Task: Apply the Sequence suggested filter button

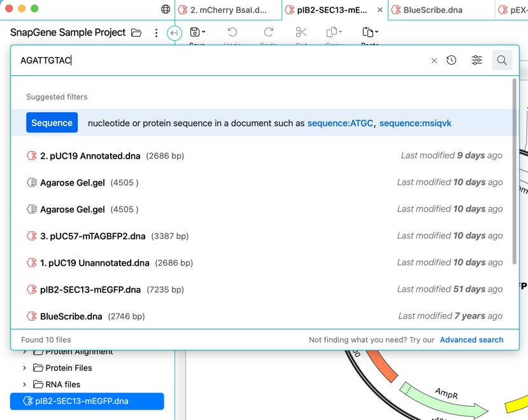Action: pyautogui.click(x=52, y=123)
